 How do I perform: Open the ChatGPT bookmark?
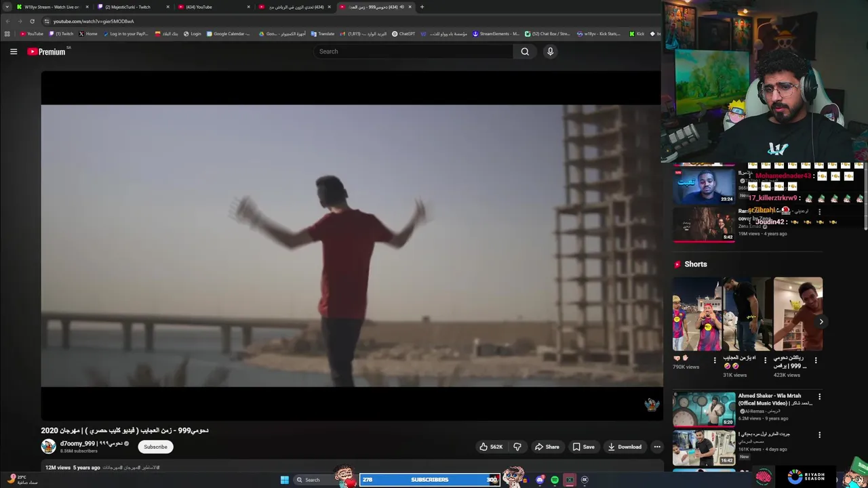point(403,34)
